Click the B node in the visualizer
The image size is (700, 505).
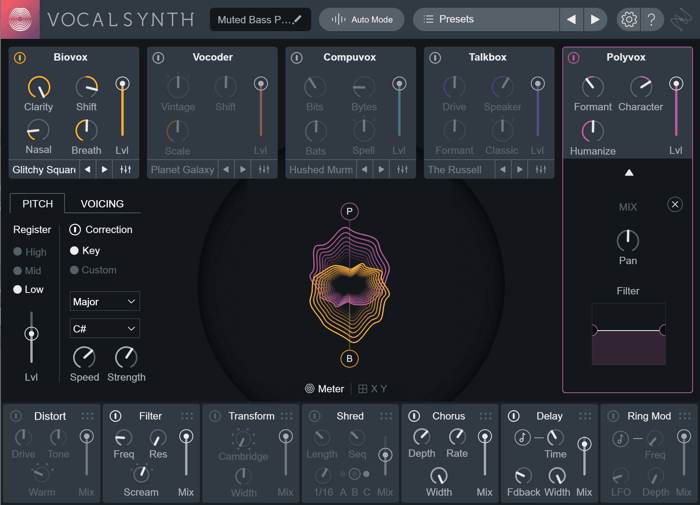349,359
